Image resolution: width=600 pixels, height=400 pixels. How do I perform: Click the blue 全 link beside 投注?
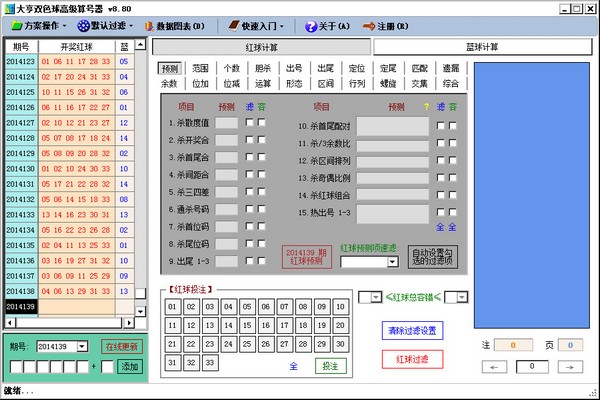(x=293, y=366)
